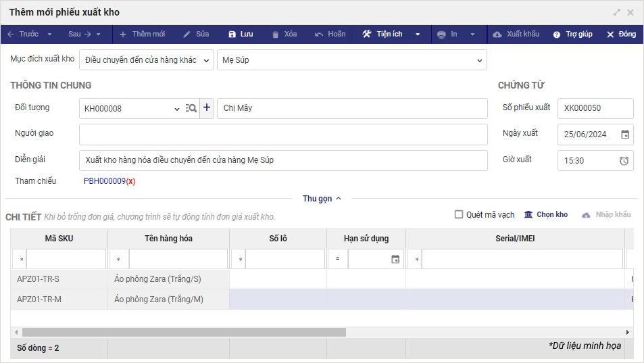
Task: Click the horizontal scrollbar of detail grid
Action: coord(184,333)
